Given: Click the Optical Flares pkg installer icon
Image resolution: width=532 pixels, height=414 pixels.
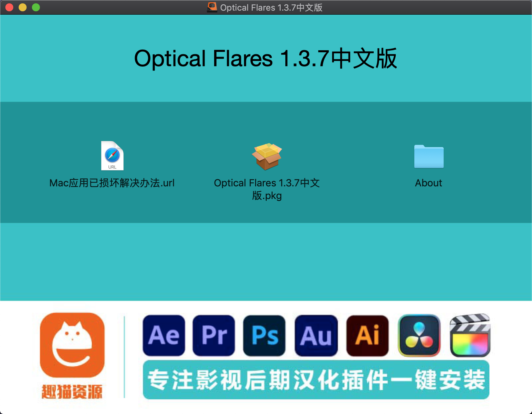Looking at the screenshot, I should (267, 156).
